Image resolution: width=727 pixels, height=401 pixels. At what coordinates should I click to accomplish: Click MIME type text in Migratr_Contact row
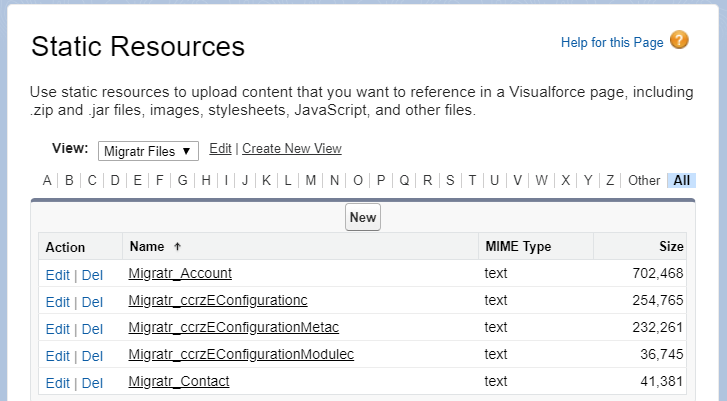click(496, 381)
